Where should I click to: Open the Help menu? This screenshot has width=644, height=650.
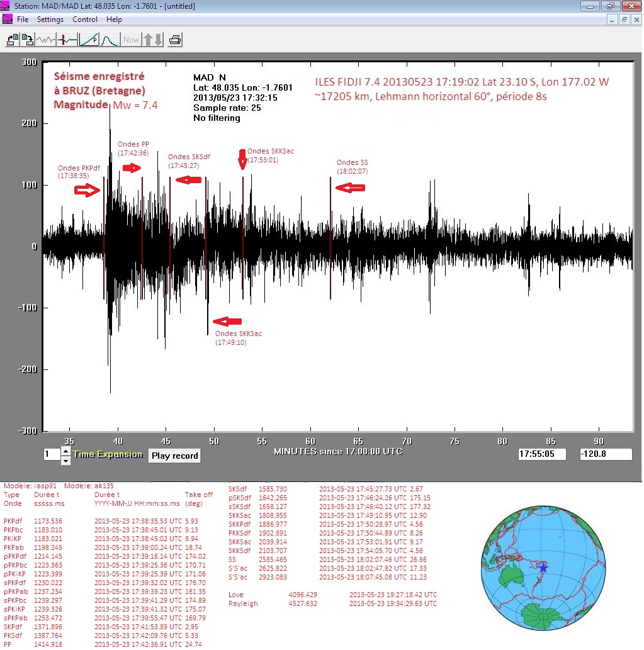[x=114, y=20]
